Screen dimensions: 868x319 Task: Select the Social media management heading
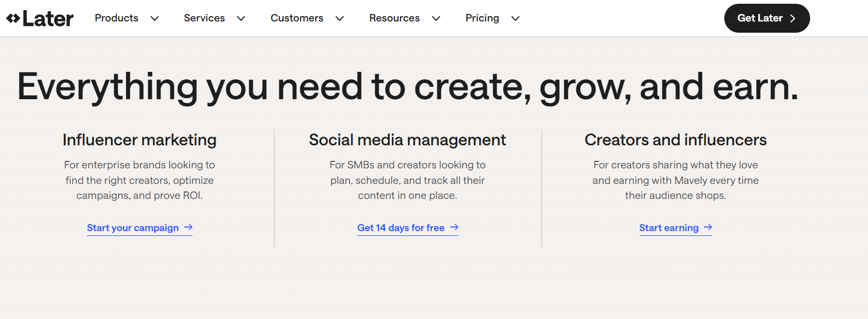click(x=407, y=140)
